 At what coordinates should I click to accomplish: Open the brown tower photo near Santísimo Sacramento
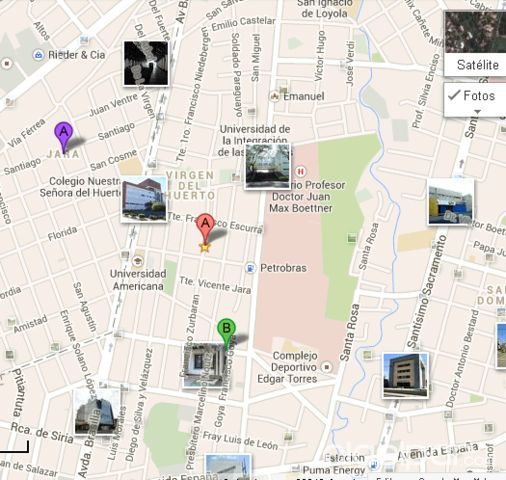click(x=405, y=375)
